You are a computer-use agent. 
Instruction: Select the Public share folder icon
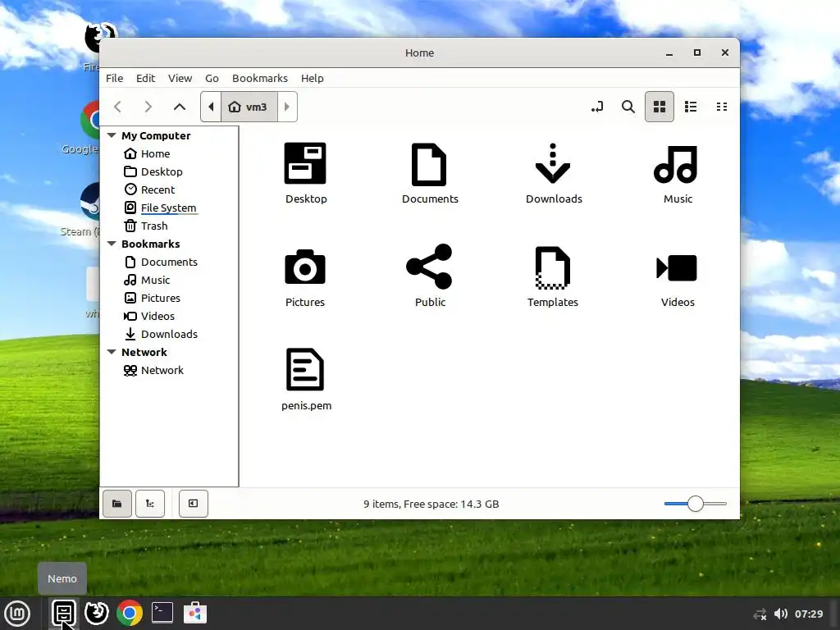[429, 267]
